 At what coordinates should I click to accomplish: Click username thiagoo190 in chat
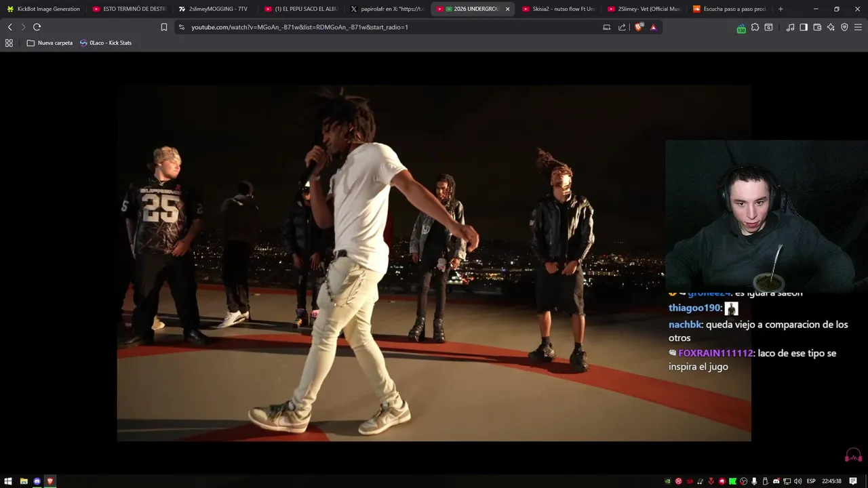pos(694,308)
